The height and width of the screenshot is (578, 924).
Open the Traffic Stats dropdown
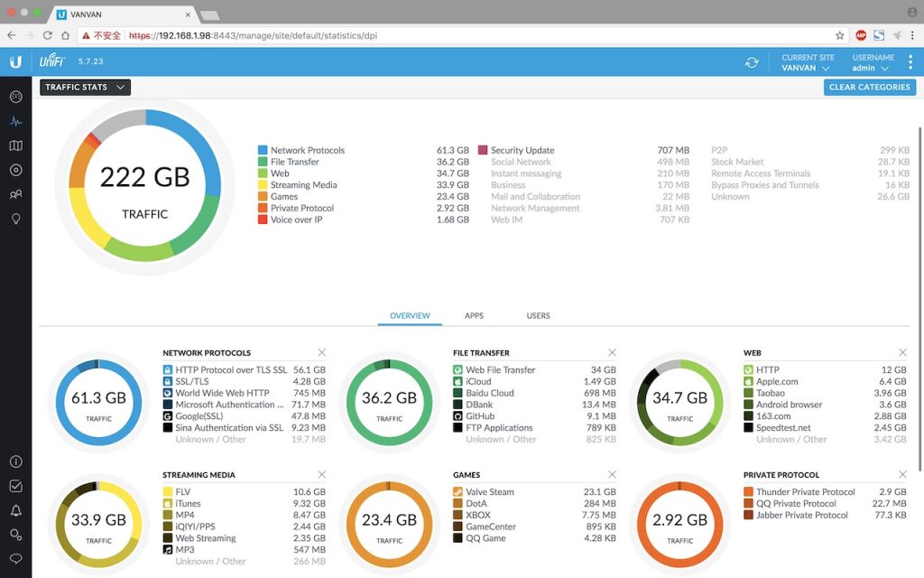[x=86, y=88]
